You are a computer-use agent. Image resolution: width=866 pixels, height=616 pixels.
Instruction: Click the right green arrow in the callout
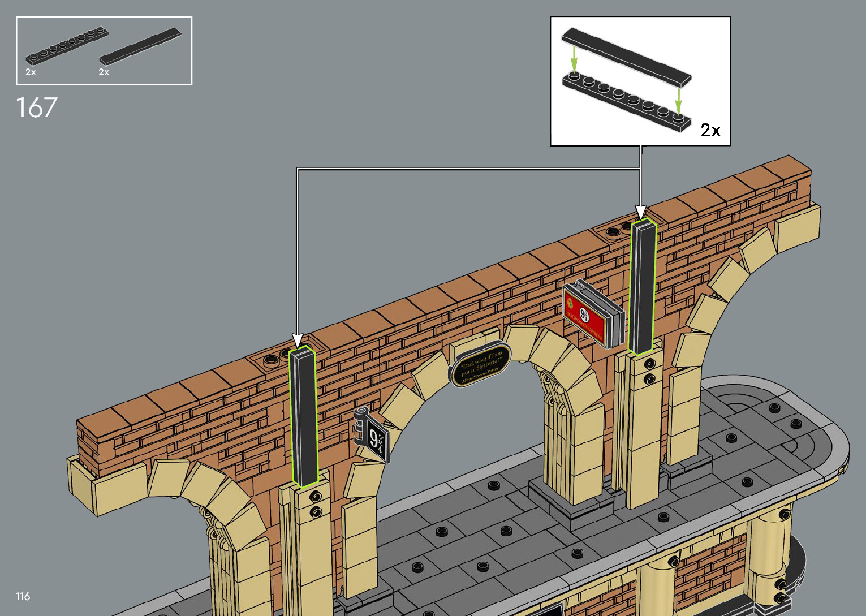pyautogui.click(x=678, y=98)
